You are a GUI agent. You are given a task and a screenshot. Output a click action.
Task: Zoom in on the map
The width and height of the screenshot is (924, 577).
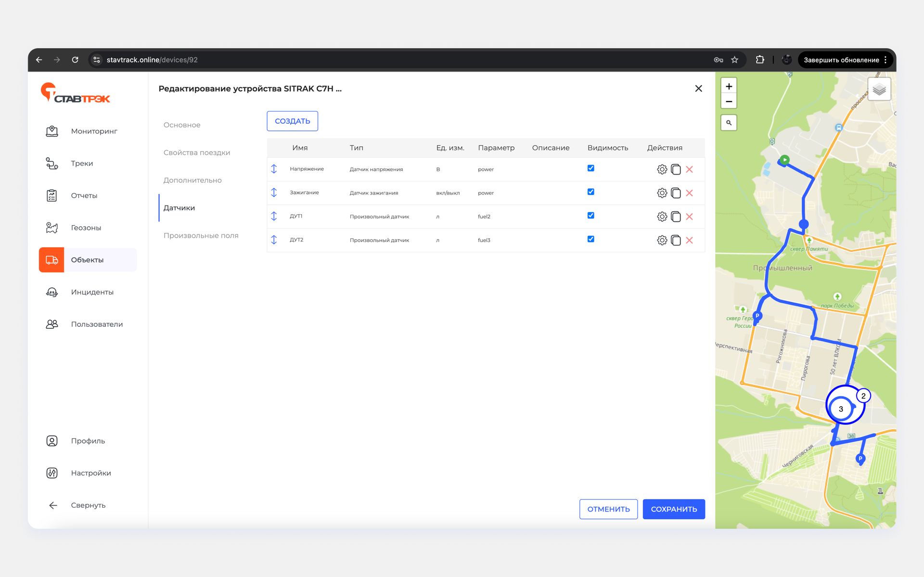pos(729,87)
